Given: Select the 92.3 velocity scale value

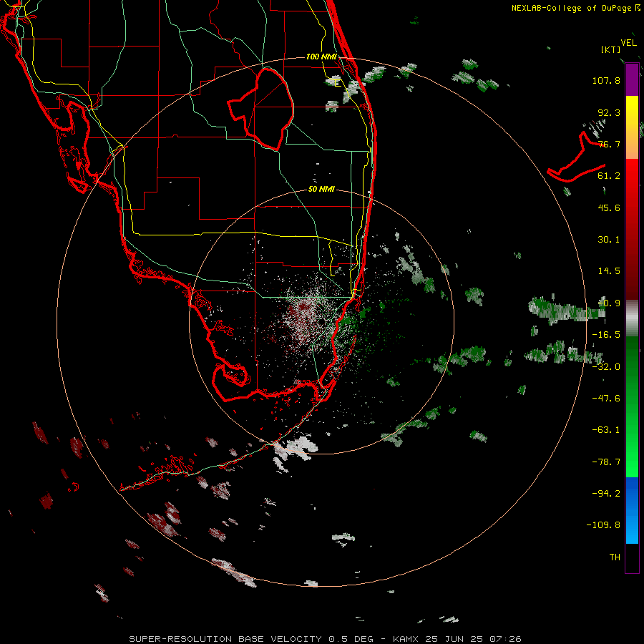Looking at the screenshot, I should pyautogui.click(x=609, y=112).
